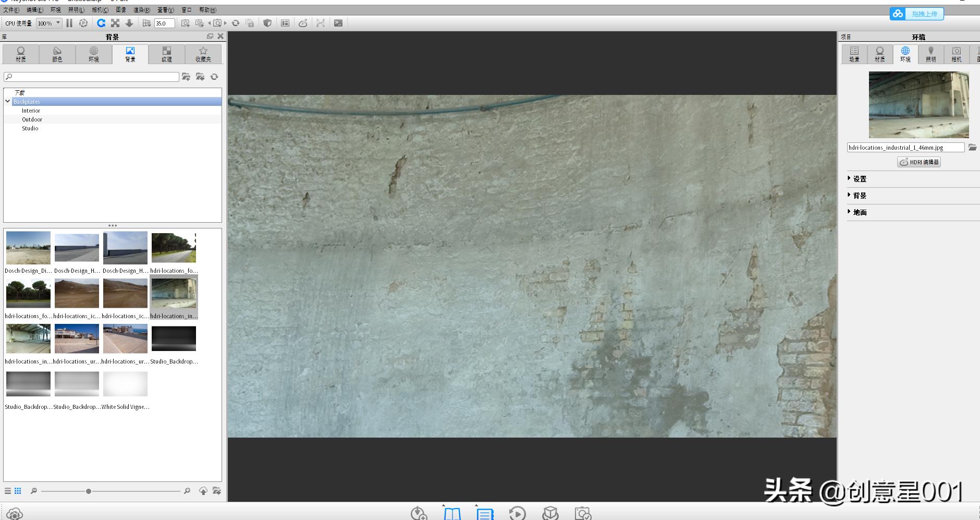Click the grid icon beside the 35.0 field

click(146, 23)
